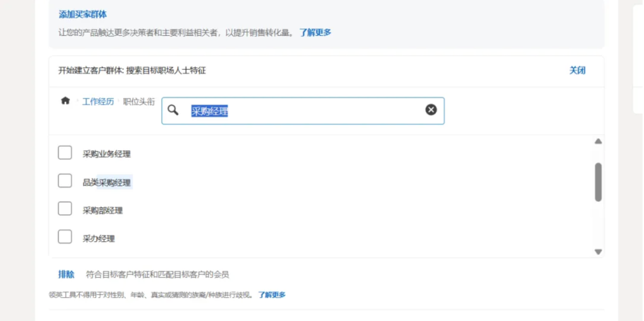Click the chevron after the home icon

(77, 101)
